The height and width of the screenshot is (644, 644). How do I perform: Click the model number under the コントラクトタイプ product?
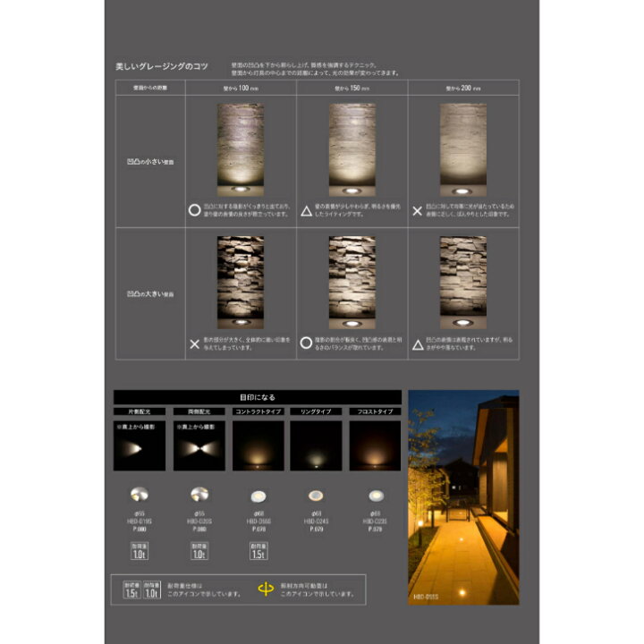click(258, 521)
